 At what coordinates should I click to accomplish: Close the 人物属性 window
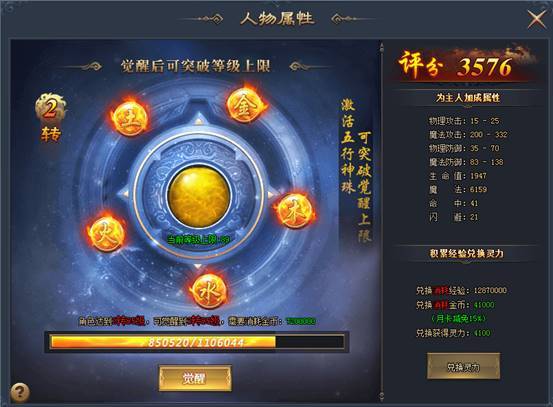536,18
